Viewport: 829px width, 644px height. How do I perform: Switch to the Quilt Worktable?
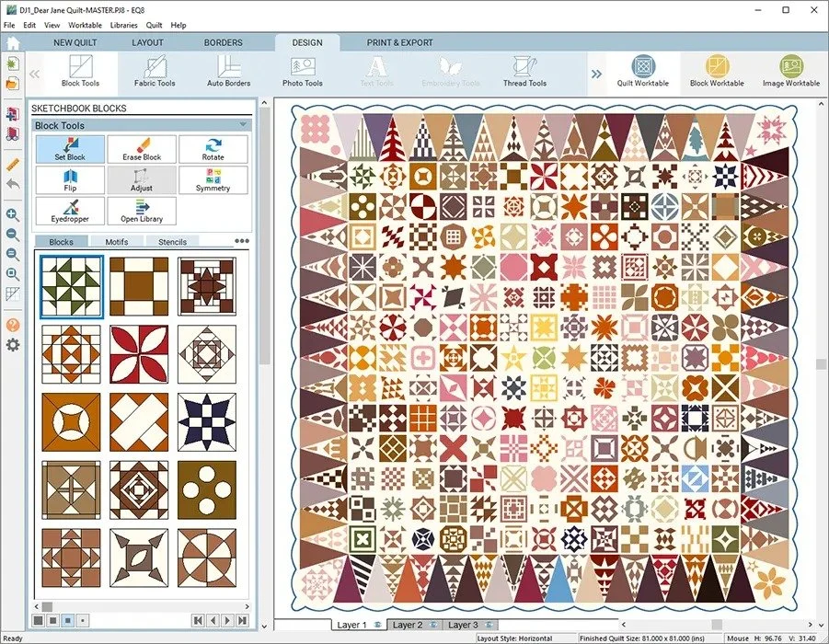point(643,72)
